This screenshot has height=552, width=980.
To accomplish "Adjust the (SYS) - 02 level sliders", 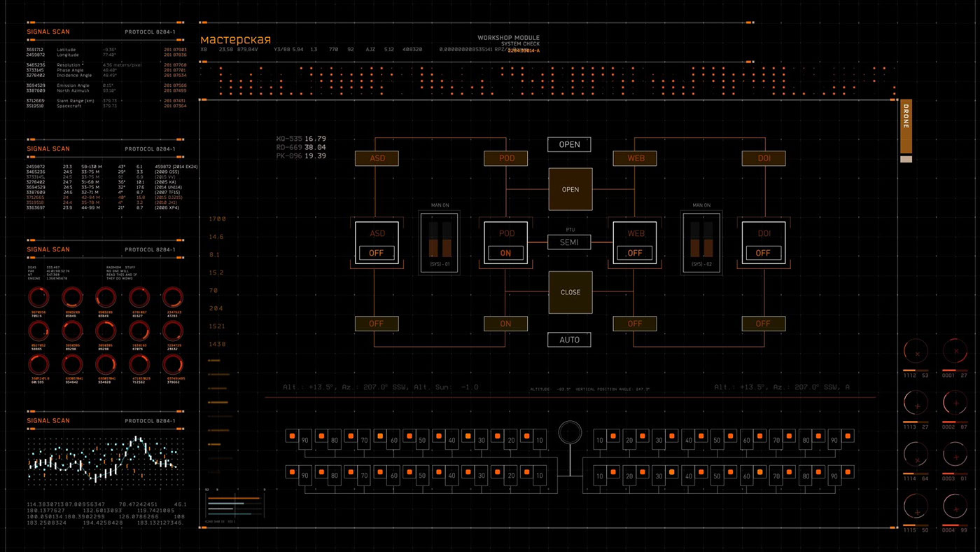I will [x=701, y=240].
